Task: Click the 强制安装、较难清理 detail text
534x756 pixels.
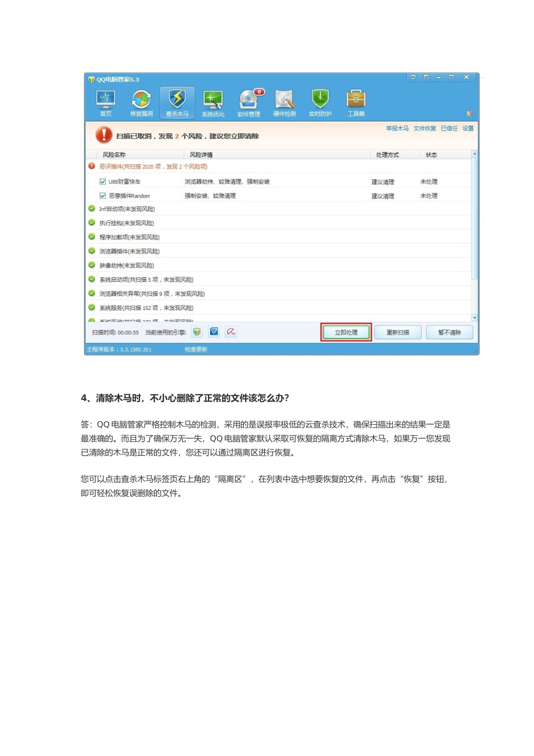Action: point(210,196)
